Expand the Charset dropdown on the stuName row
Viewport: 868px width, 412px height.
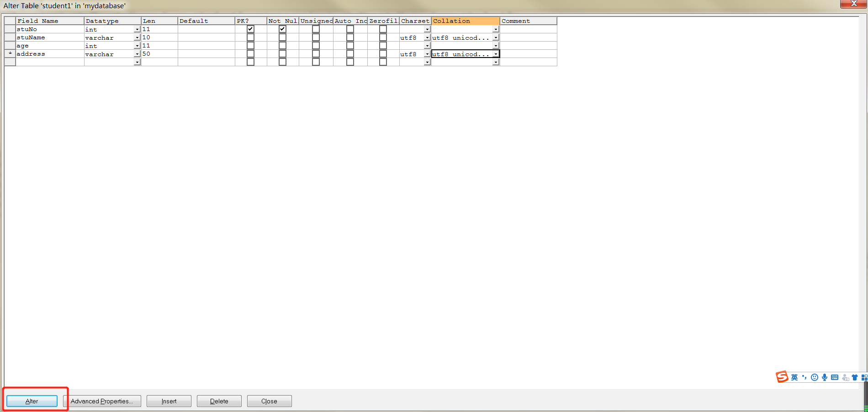[x=427, y=37]
